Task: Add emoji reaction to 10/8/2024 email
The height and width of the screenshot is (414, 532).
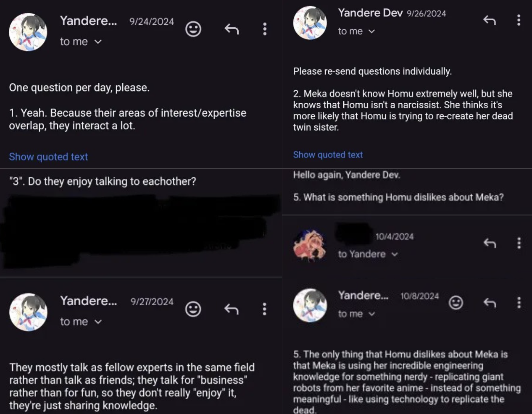Action: [x=456, y=302]
